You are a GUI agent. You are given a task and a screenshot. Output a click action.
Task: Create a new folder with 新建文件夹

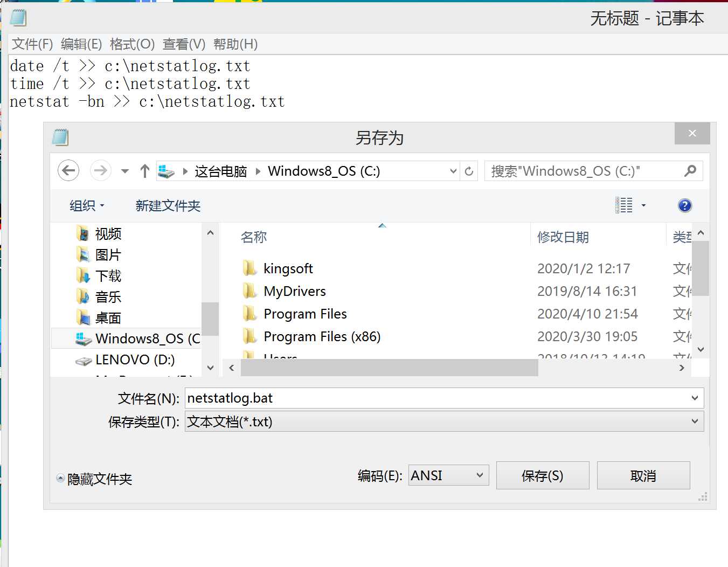tap(168, 205)
